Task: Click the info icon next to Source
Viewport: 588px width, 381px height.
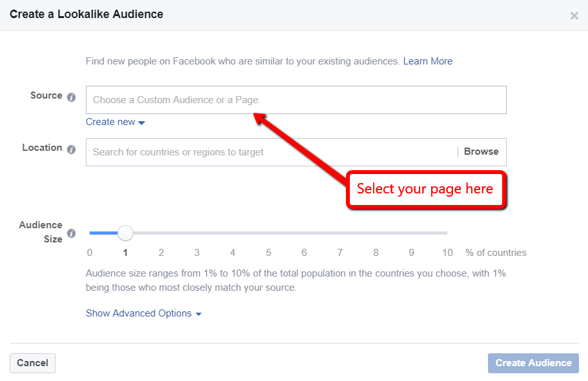Action: (x=71, y=97)
